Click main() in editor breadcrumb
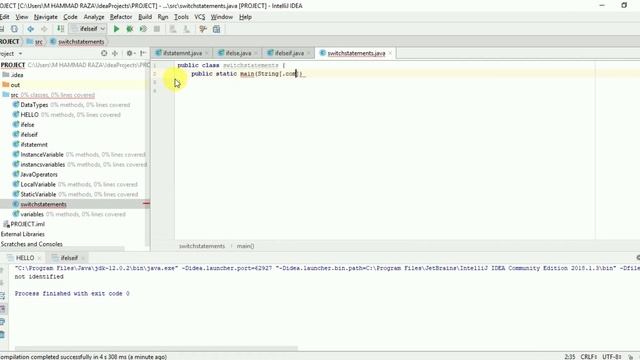Image resolution: width=640 pixels, height=360 pixels. click(x=245, y=246)
